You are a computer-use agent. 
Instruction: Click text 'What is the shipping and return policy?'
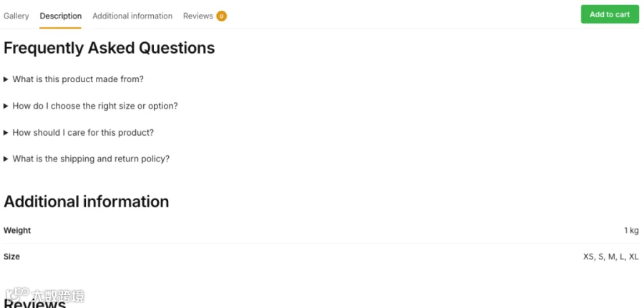point(91,159)
